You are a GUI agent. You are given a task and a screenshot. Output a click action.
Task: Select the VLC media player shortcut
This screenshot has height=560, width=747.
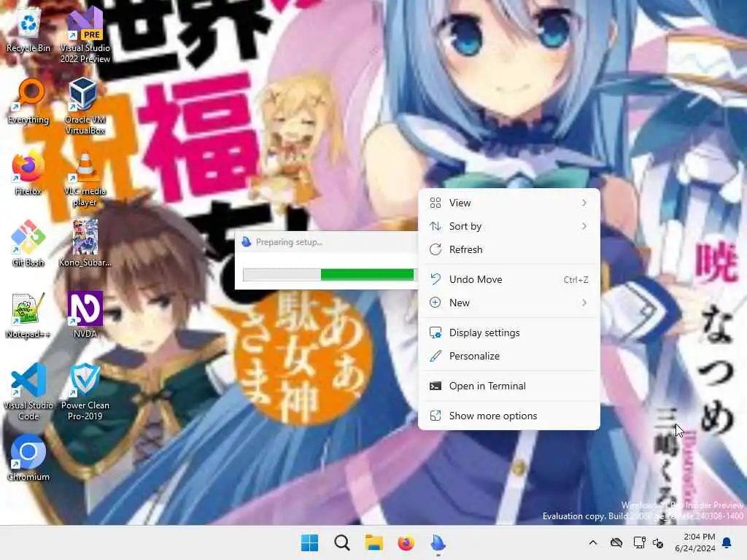pyautogui.click(x=85, y=179)
